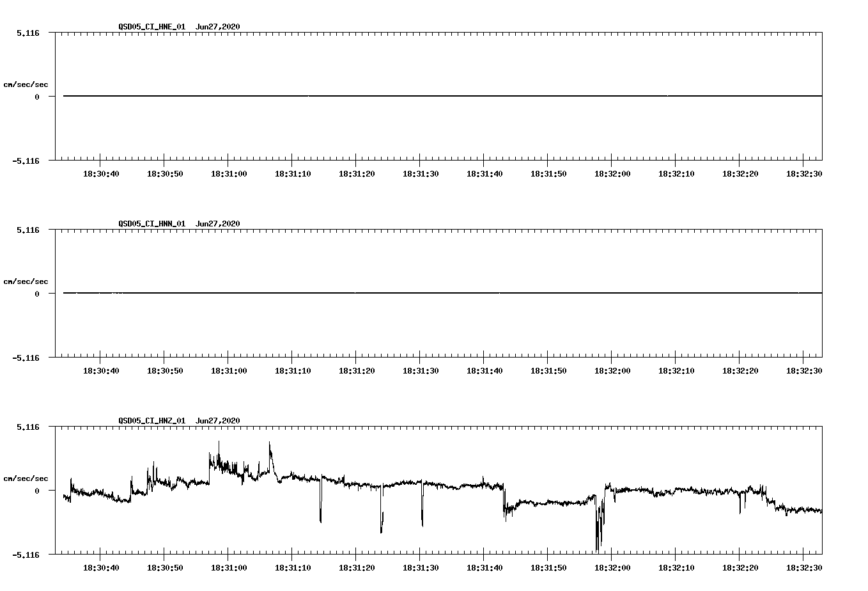The height and width of the screenshot is (591, 868).
Task: Click the QSD05_CI_HNE_01 chart title
Action: pos(152,27)
